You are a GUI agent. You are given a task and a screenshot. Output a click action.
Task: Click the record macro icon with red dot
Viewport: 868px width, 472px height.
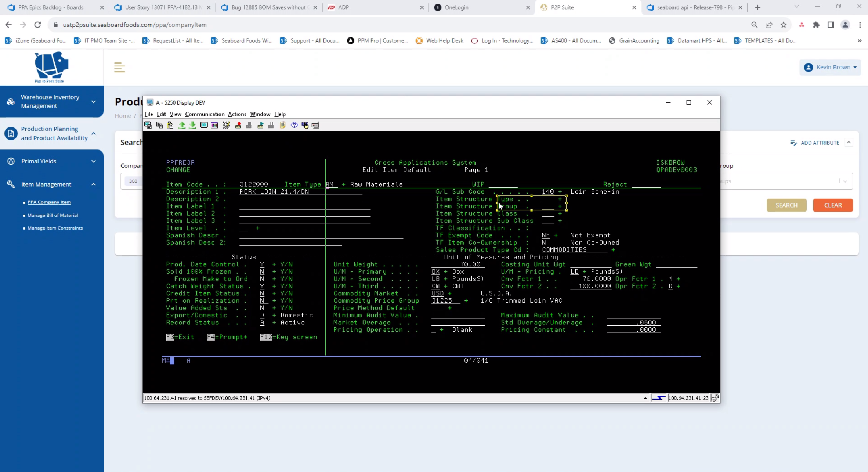coord(238,125)
